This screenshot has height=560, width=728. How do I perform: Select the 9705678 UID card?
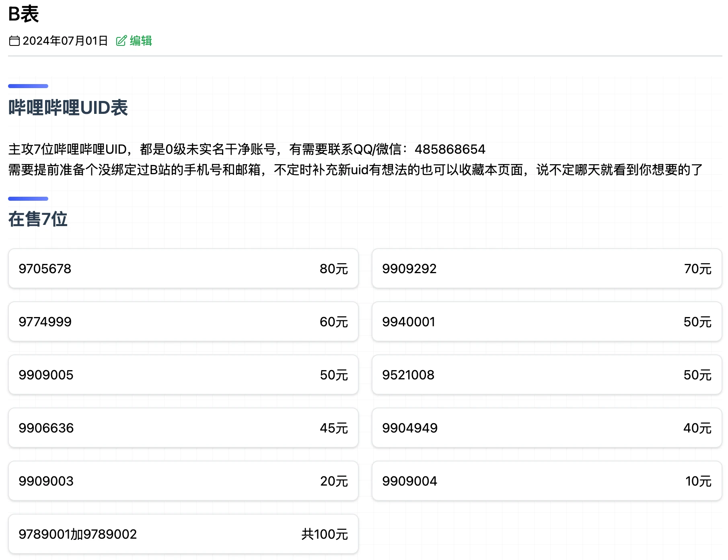[x=183, y=268]
